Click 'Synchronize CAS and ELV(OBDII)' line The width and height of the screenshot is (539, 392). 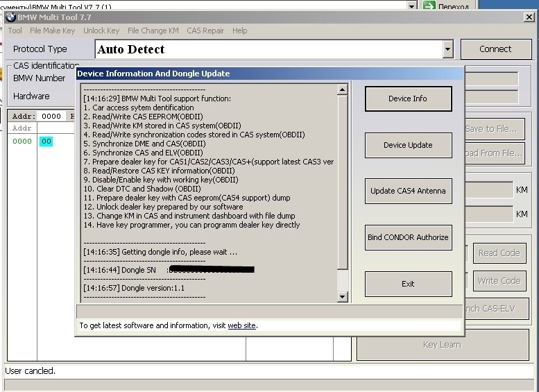[143, 153]
